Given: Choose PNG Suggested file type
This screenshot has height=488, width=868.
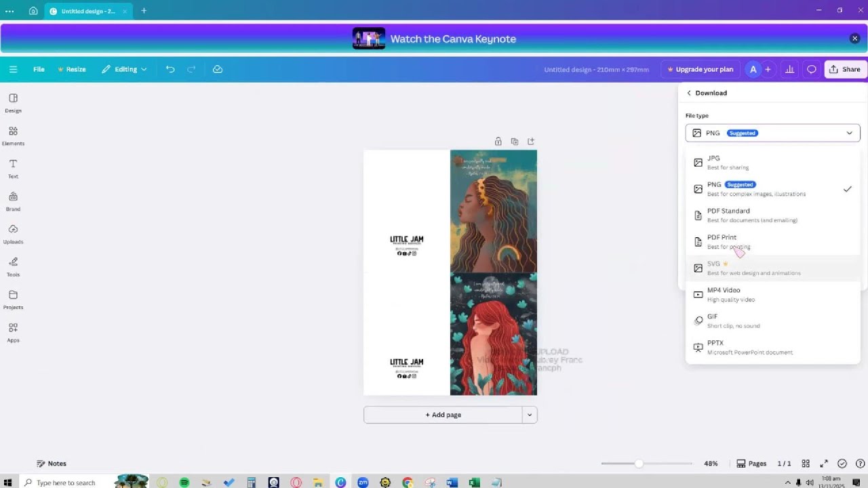Looking at the screenshot, I should (772, 189).
